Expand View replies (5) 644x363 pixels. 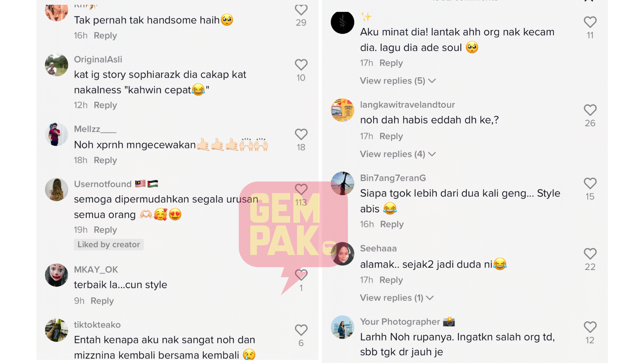tap(398, 81)
